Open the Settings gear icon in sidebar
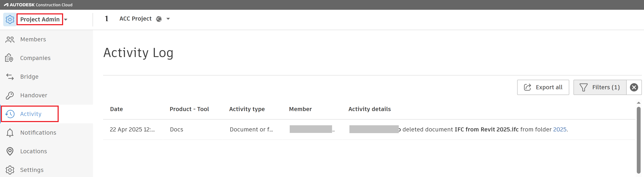This screenshot has height=177, width=644. [10, 170]
